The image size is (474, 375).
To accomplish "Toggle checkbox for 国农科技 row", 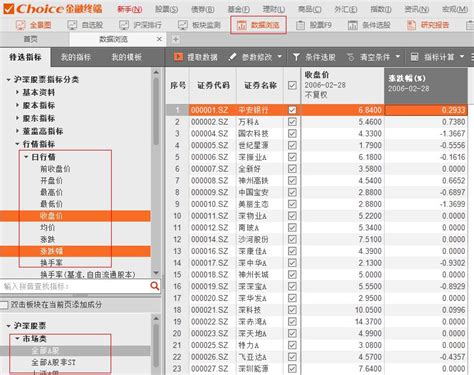I will tap(292, 134).
